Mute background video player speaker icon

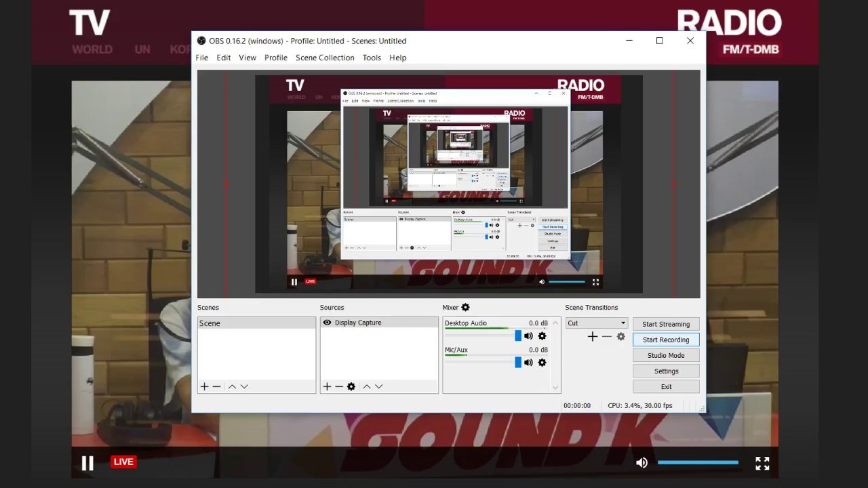(642, 462)
